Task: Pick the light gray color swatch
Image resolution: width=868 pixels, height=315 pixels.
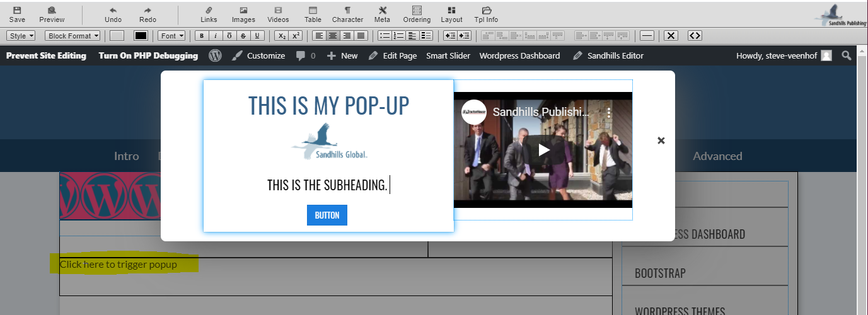Action: (x=117, y=36)
